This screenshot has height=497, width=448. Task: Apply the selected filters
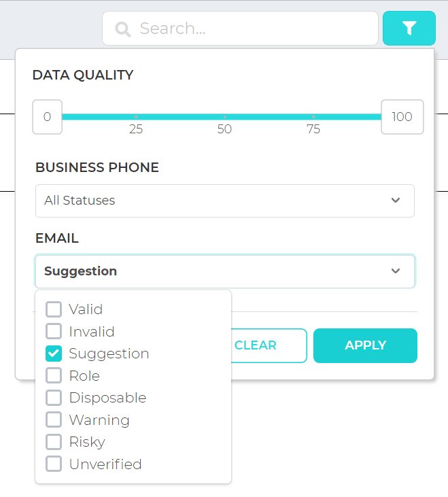coord(365,345)
